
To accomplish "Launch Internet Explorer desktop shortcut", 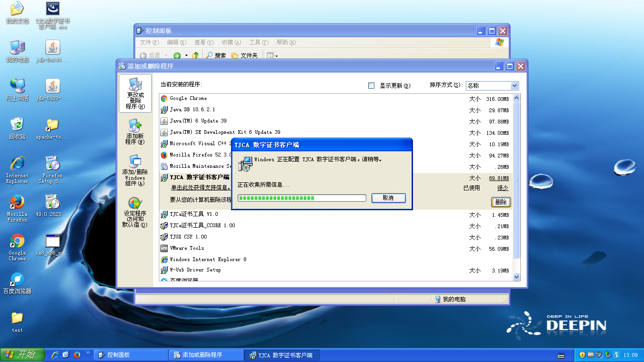I will (x=17, y=170).
